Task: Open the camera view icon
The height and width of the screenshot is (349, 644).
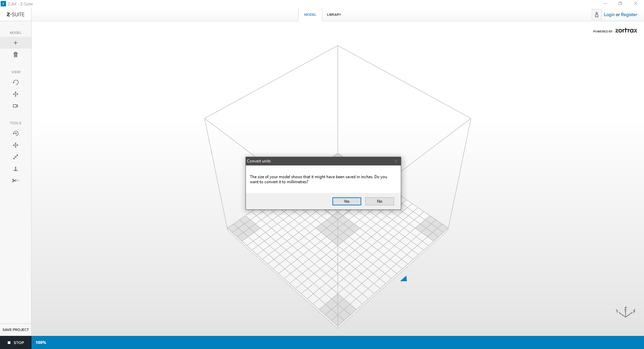Action: point(15,106)
